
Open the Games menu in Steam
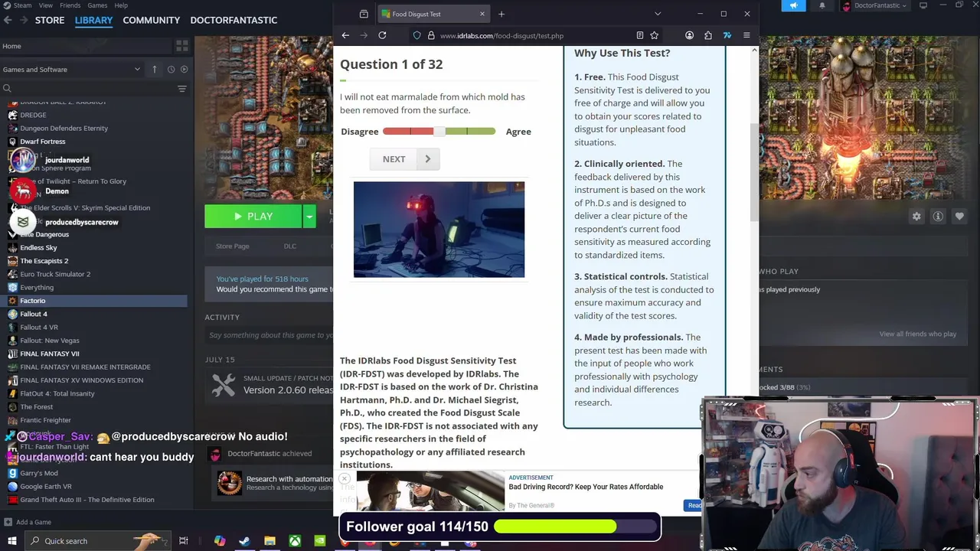pyautogui.click(x=97, y=5)
